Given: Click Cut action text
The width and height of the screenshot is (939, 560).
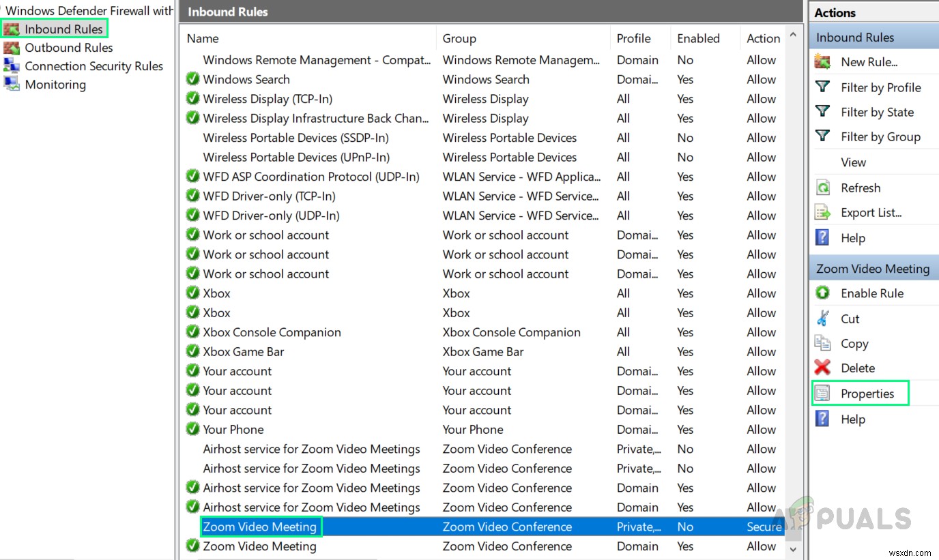Looking at the screenshot, I should (x=850, y=319).
